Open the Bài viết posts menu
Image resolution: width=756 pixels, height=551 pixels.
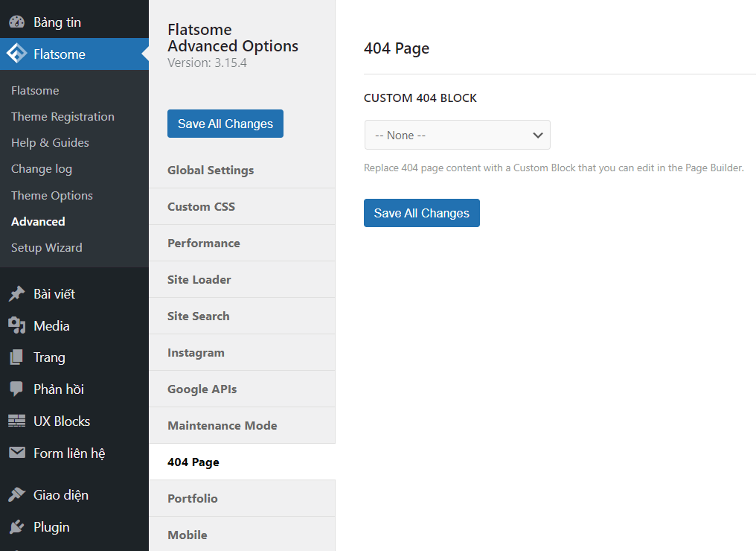(74, 294)
